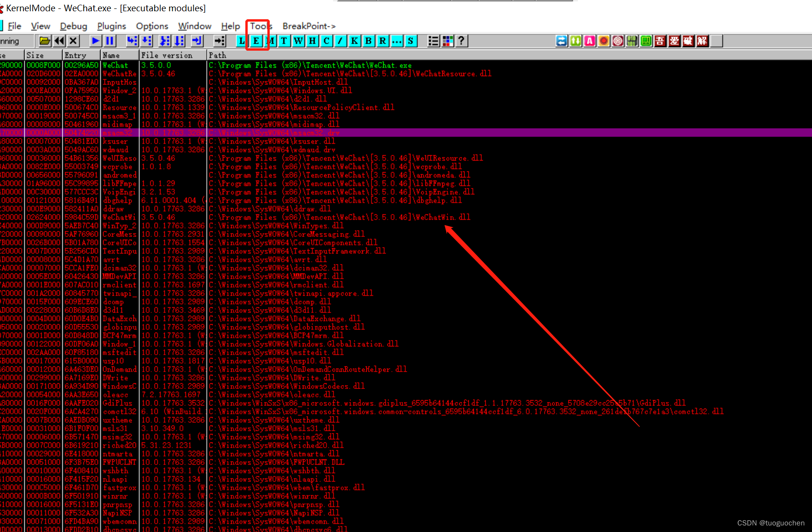Click the red 破 character icon
Viewport: 812px width, 532px height.
coord(688,41)
